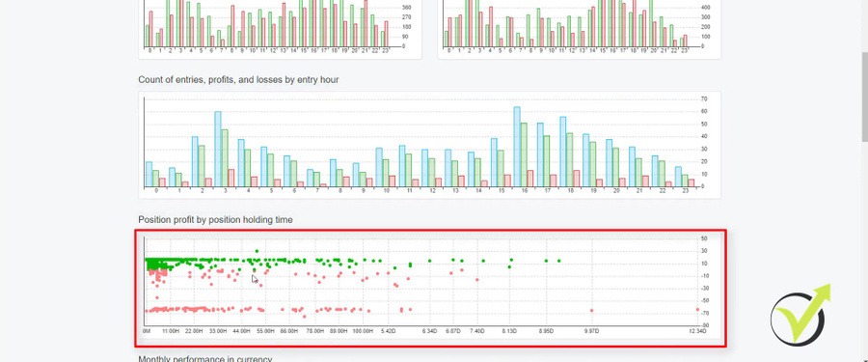Click the "0M" holding-time axis label
This screenshot has height=362, width=868.
[x=147, y=331]
